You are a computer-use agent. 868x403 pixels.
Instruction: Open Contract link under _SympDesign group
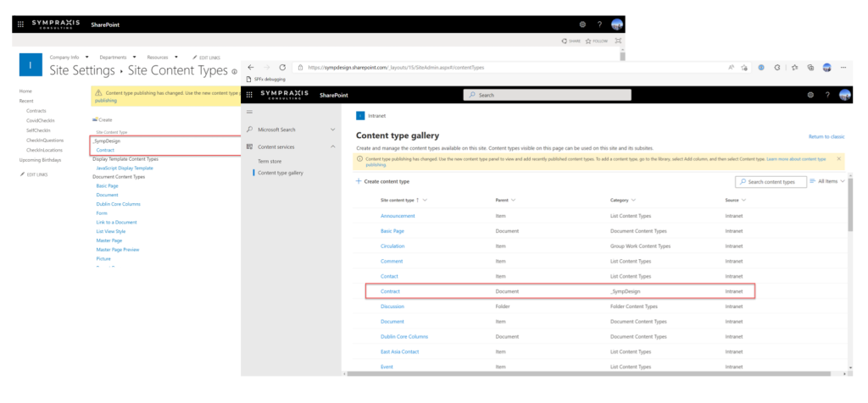tap(105, 151)
